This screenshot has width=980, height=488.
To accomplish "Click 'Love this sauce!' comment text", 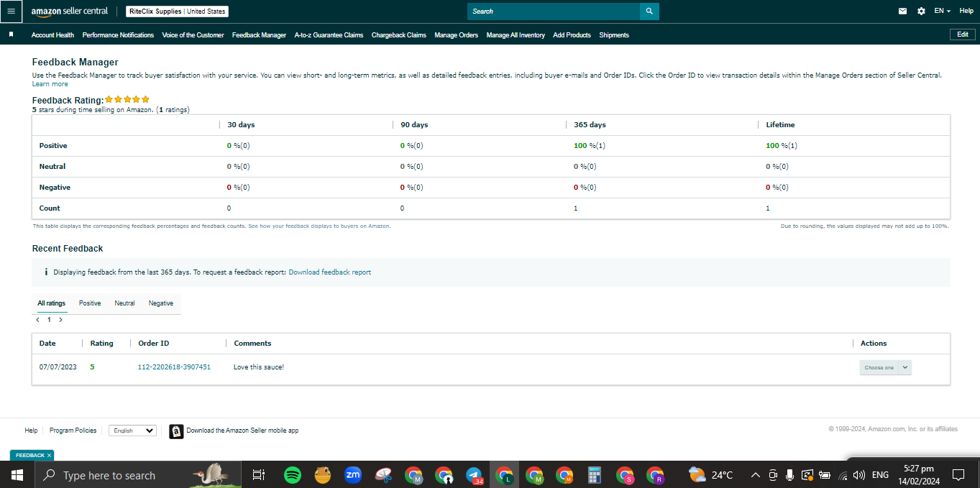I will pyautogui.click(x=259, y=367).
